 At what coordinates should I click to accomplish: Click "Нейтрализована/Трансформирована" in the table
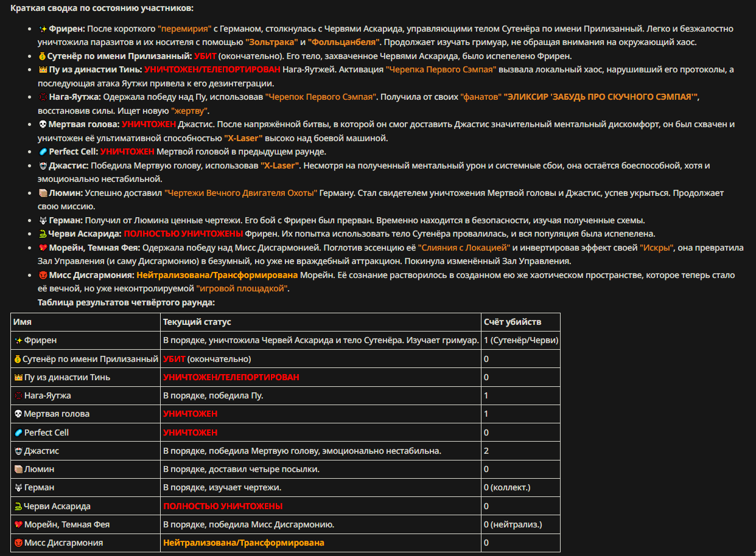click(243, 543)
